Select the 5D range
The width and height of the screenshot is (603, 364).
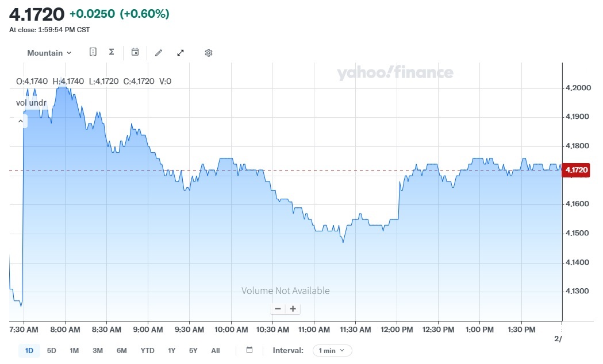[x=52, y=350]
